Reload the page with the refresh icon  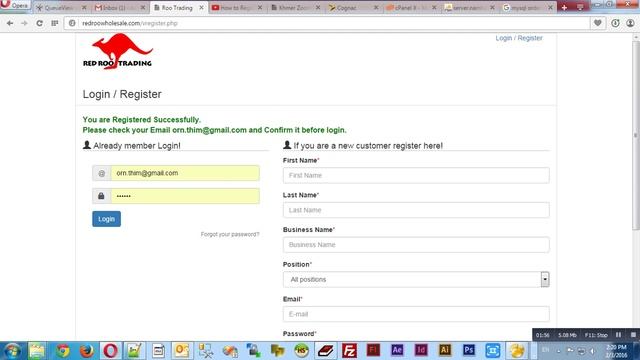pos(39,23)
